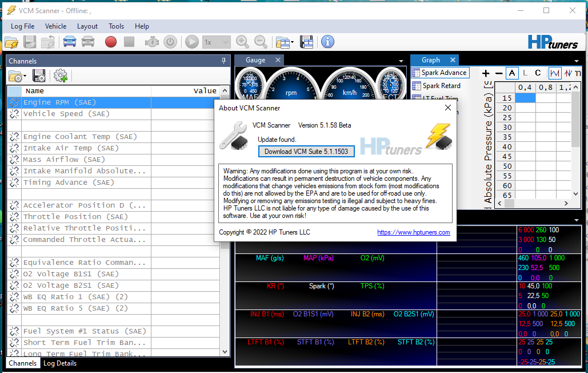Click the power button icon in toolbar
Screen dimensions: 588x373
click(x=170, y=42)
